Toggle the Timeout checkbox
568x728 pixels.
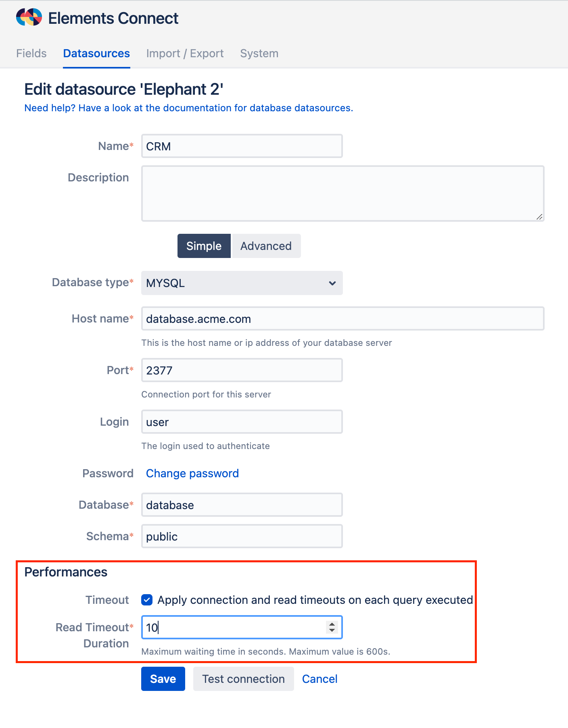click(147, 600)
